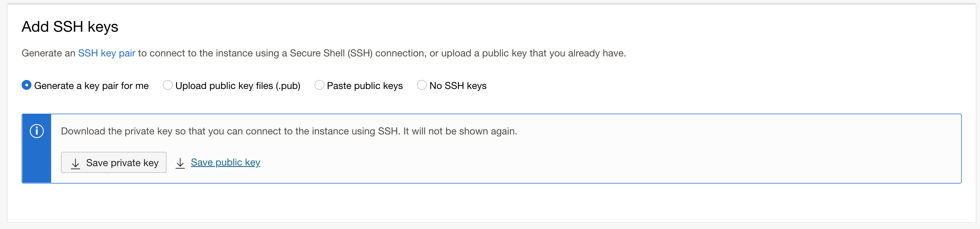Viewport: 980px width, 229px height.
Task: Select the No SSH keys radio button
Action: 421,85
